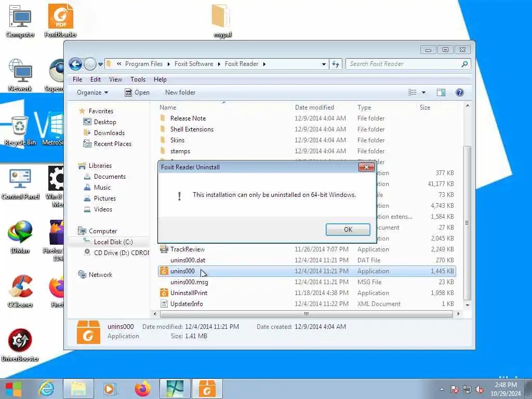Select Videos under Libraries
This screenshot has height=399, width=532.
click(x=103, y=209)
